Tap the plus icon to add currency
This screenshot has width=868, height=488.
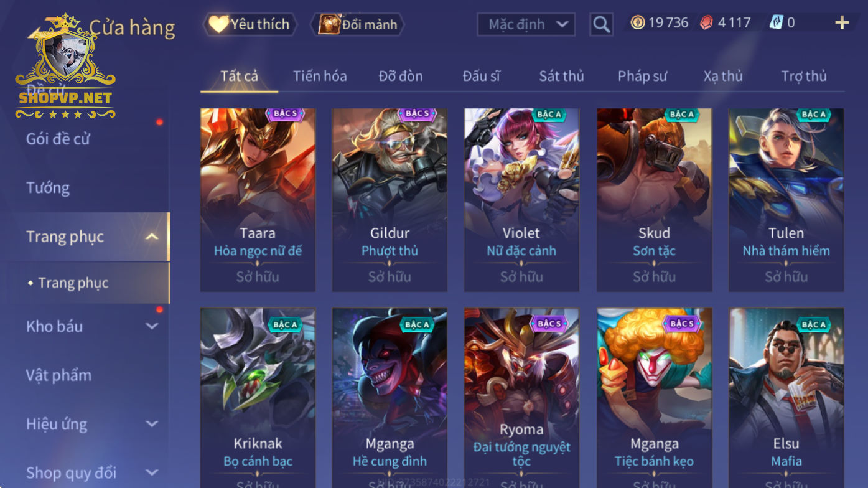(x=842, y=23)
